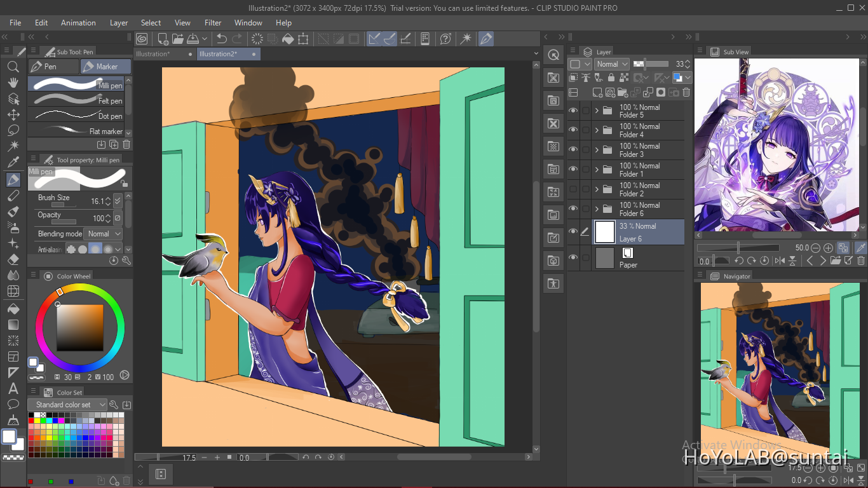Viewport: 868px width, 488px height.
Task: Click the Undo arrow in toolbar
Action: [x=221, y=39]
